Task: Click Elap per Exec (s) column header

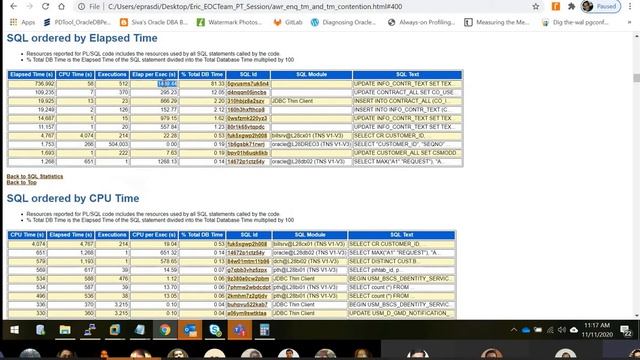Action: click(x=154, y=75)
